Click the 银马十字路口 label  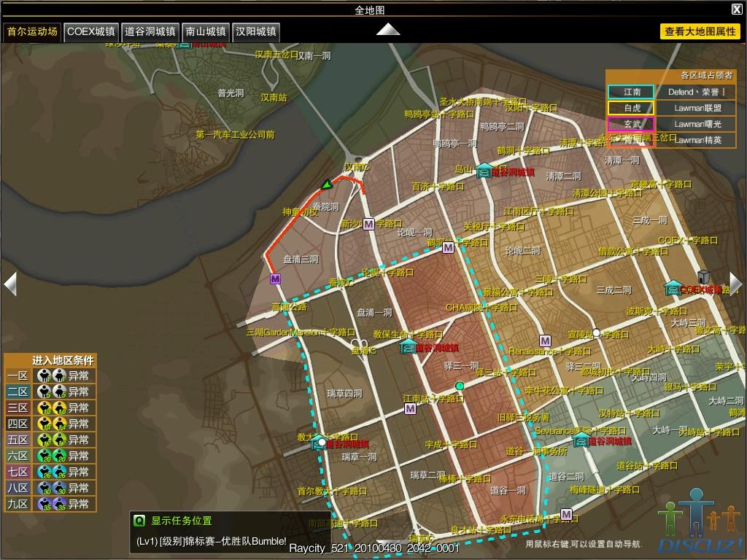(x=690, y=386)
